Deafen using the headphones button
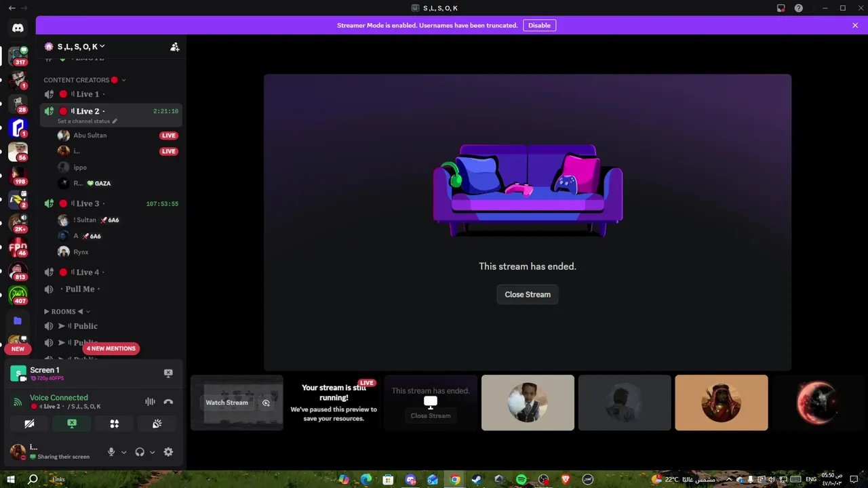Screen dimensions: 868x488 [140, 452]
